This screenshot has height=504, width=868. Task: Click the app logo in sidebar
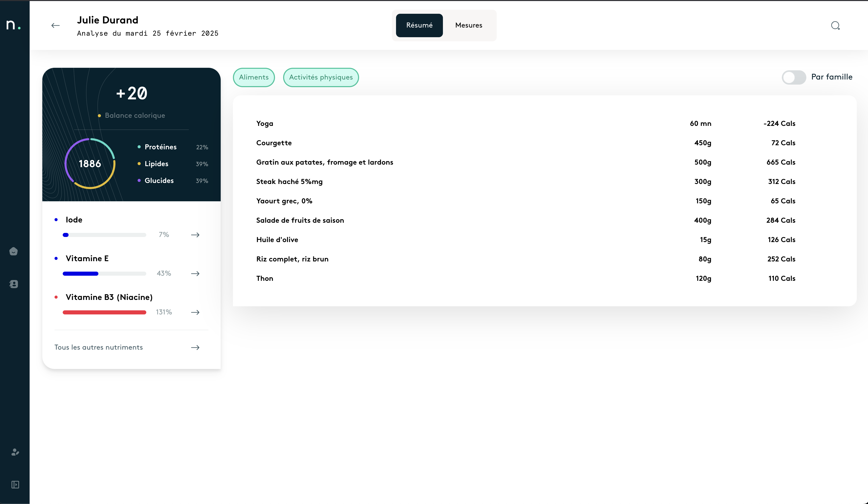(13, 25)
